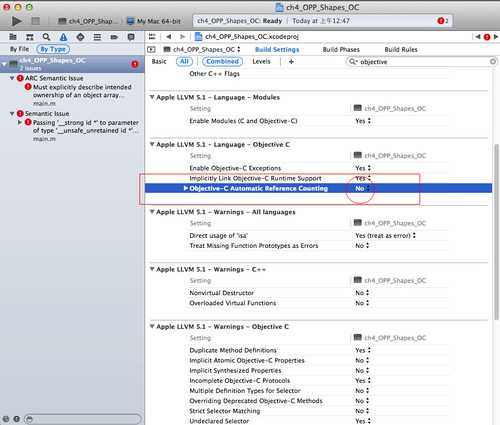
Task: Collapse Warnings - Objective C section
Action: [152, 326]
